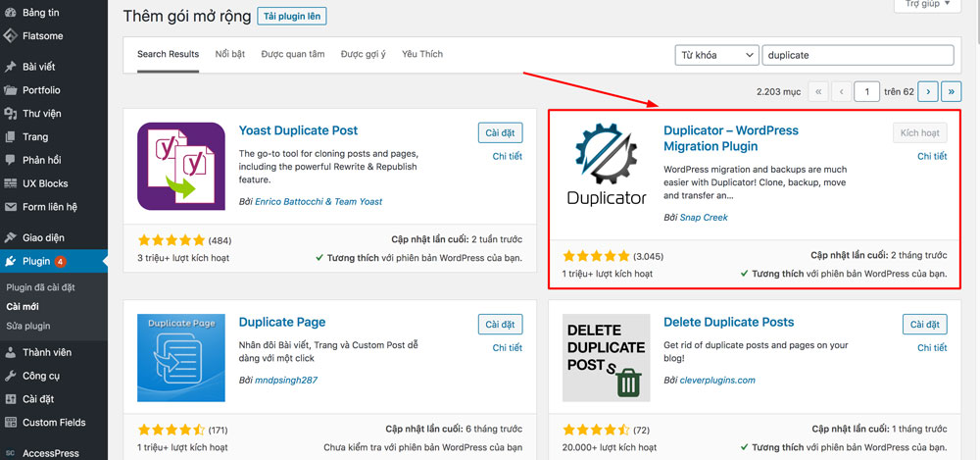Install Duplicate Page with Cài đặt
The height and width of the screenshot is (460, 980).
(x=501, y=325)
